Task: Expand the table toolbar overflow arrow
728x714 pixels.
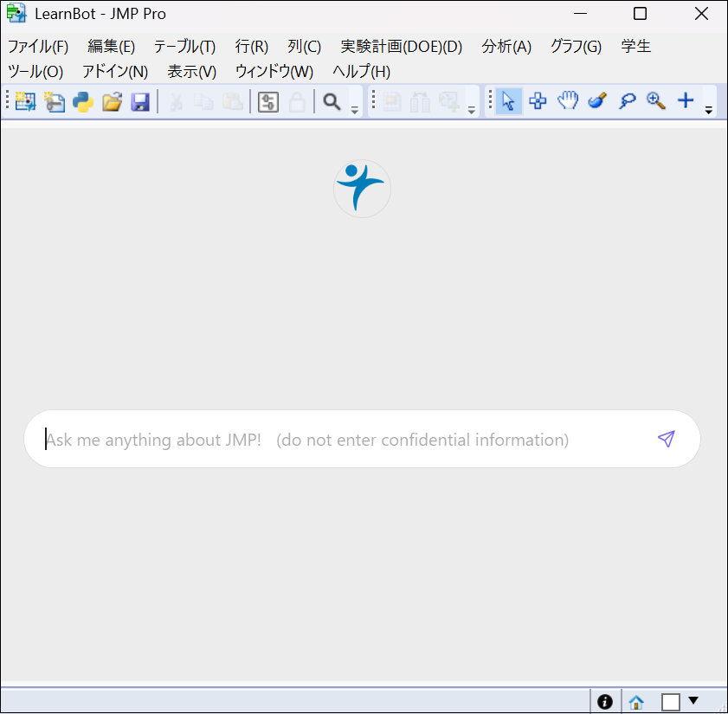Action: pos(471,110)
